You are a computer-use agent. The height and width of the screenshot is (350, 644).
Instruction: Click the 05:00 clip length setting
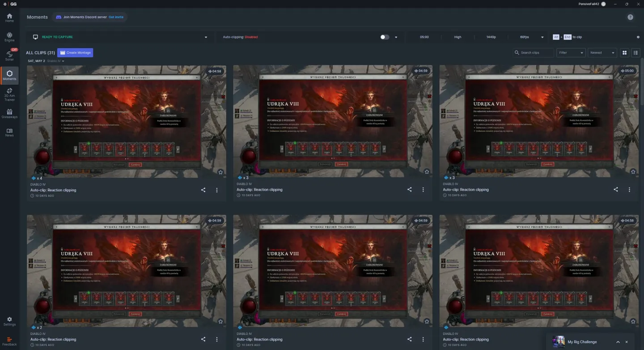click(424, 37)
